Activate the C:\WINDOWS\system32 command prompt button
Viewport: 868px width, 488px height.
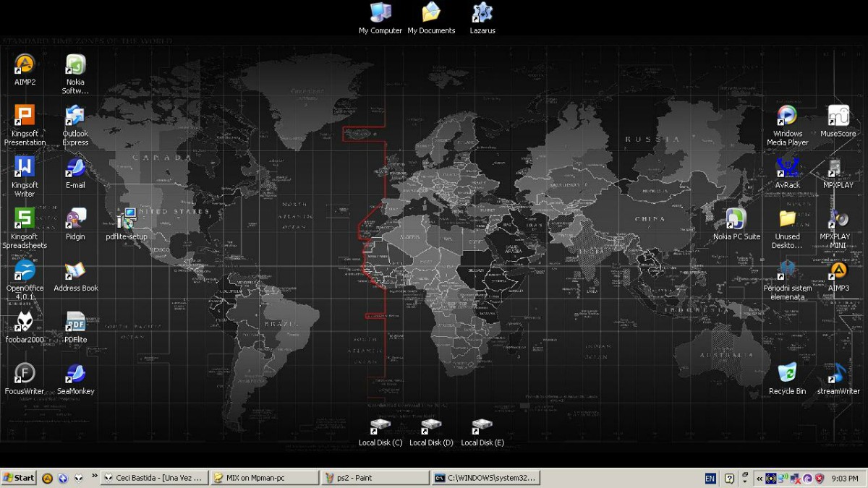(485, 478)
